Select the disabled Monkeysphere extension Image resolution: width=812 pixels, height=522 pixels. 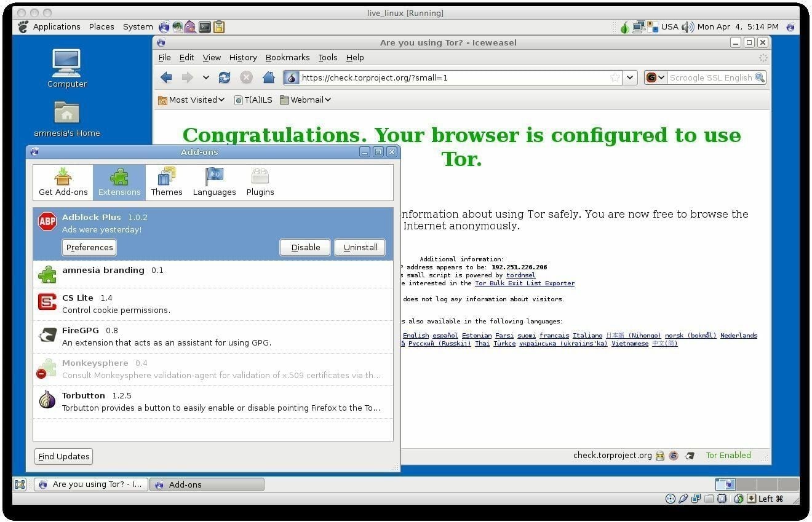click(213, 369)
